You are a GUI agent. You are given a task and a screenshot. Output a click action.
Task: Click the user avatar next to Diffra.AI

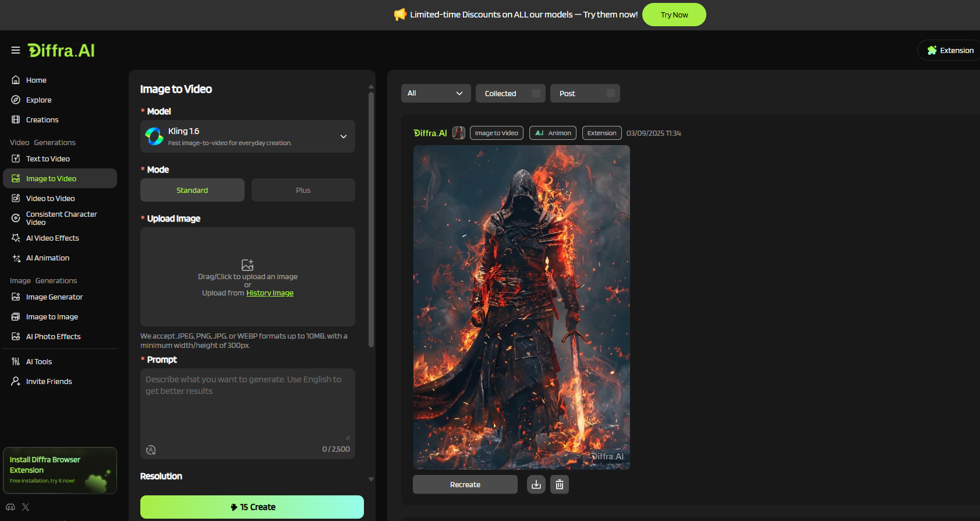[x=459, y=133]
